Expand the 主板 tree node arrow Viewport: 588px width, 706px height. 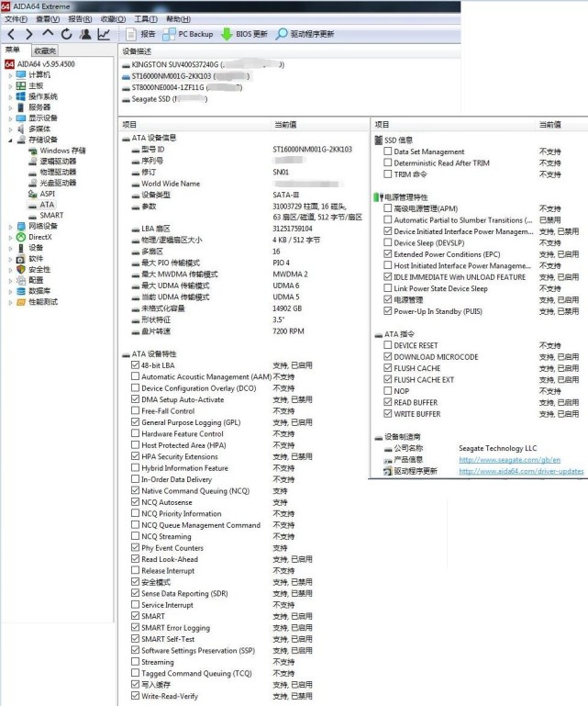(x=10, y=86)
